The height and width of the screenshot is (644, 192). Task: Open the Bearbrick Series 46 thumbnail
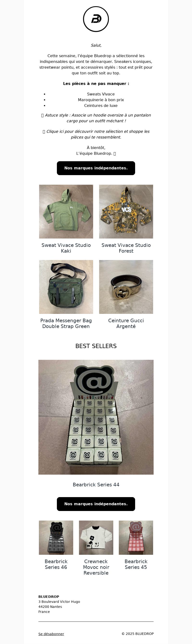(x=56, y=538)
